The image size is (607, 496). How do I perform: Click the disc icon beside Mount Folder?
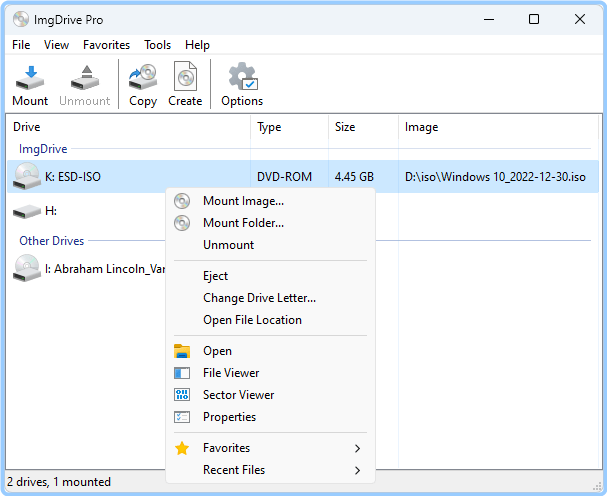[182, 223]
